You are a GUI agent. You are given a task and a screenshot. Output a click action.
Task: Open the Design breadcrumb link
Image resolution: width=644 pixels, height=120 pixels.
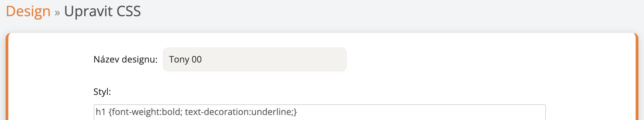click(28, 11)
